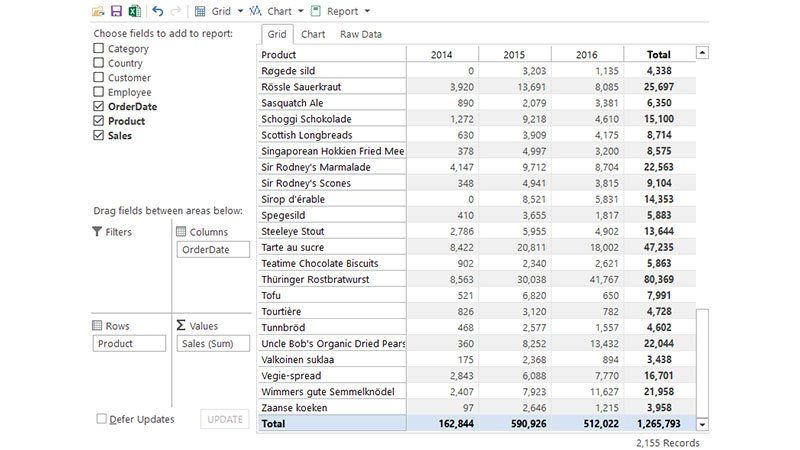Click the Grid table icon in toolbar
Viewport: 800px width, 450px height.
[x=200, y=11]
